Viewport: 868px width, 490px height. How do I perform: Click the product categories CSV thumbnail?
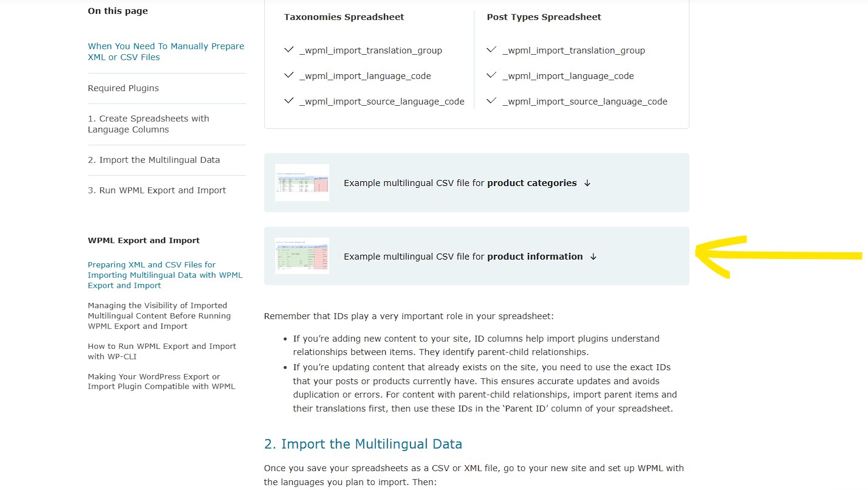pyautogui.click(x=302, y=182)
